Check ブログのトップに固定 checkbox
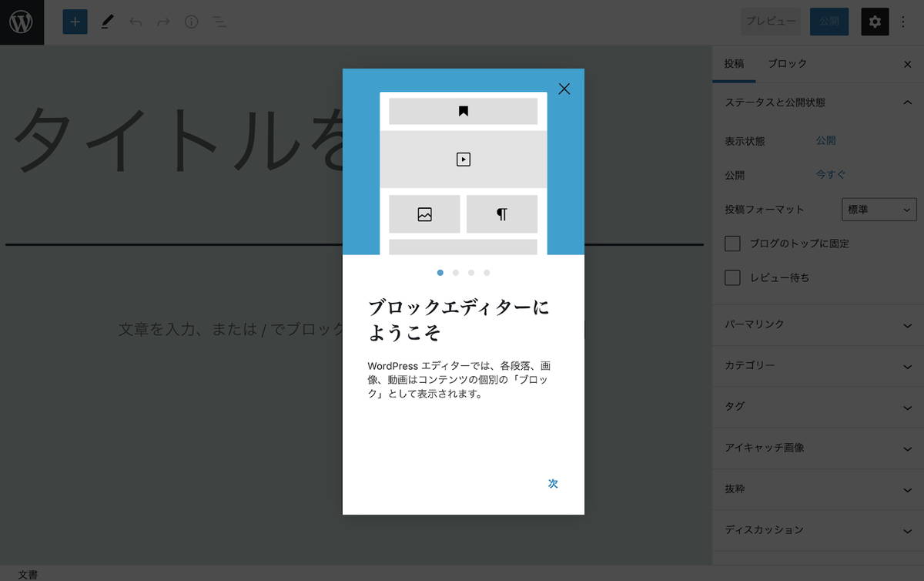 [x=732, y=243]
